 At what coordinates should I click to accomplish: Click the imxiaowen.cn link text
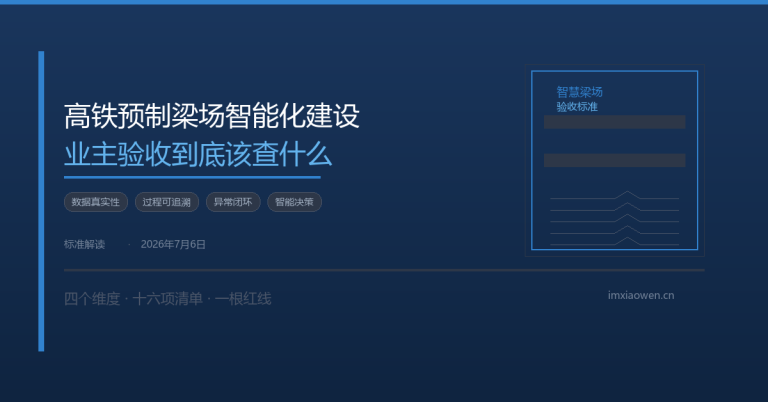[641, 295]
